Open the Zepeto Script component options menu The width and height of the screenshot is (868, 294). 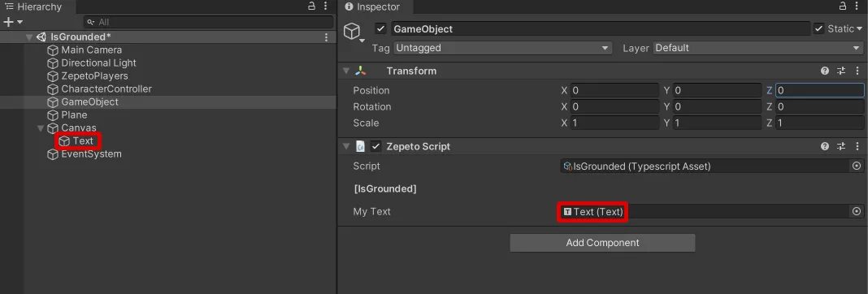[857, 147]
